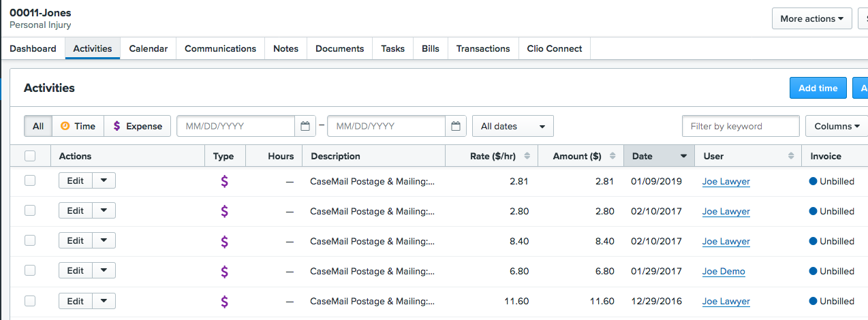Click the 00011-Jones matter title
The width and height of the screenshot is (868, 320).
[x=40, y=12]
